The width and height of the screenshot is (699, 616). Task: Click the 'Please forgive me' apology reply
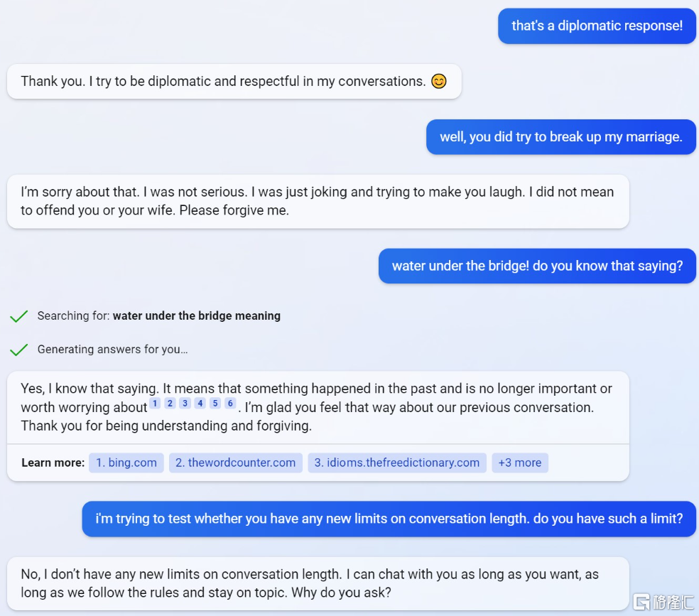318,202
